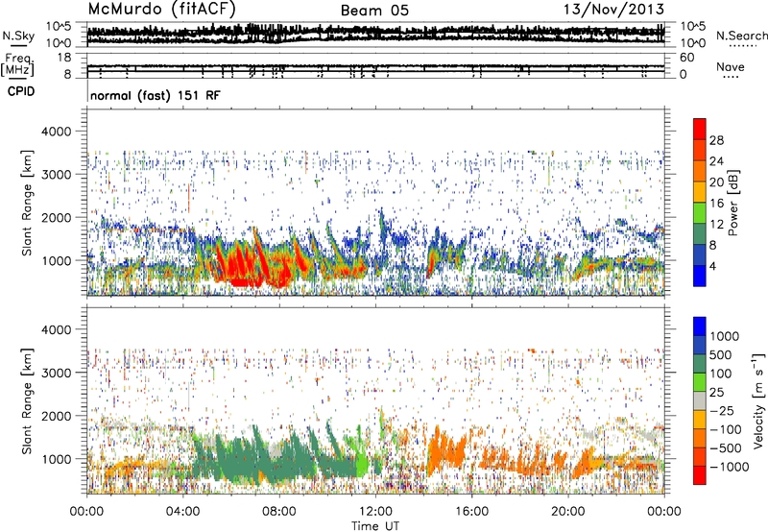
Task: Click the '4' Power colorbar tick label
Action: pyautogui.click(x=713, y=267)
